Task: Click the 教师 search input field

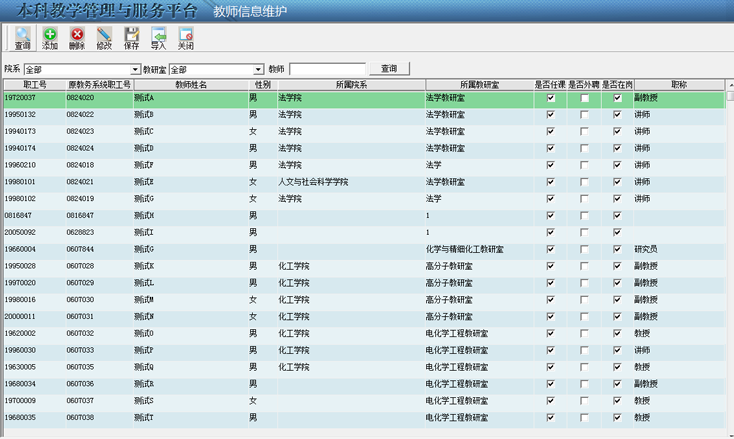Action: click(x=327, y=70)
